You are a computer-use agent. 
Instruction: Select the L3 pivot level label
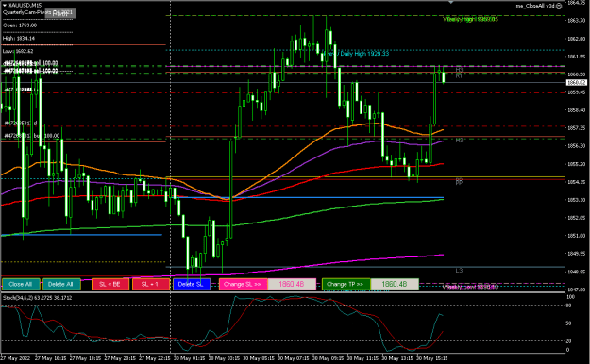pos(459,271)
